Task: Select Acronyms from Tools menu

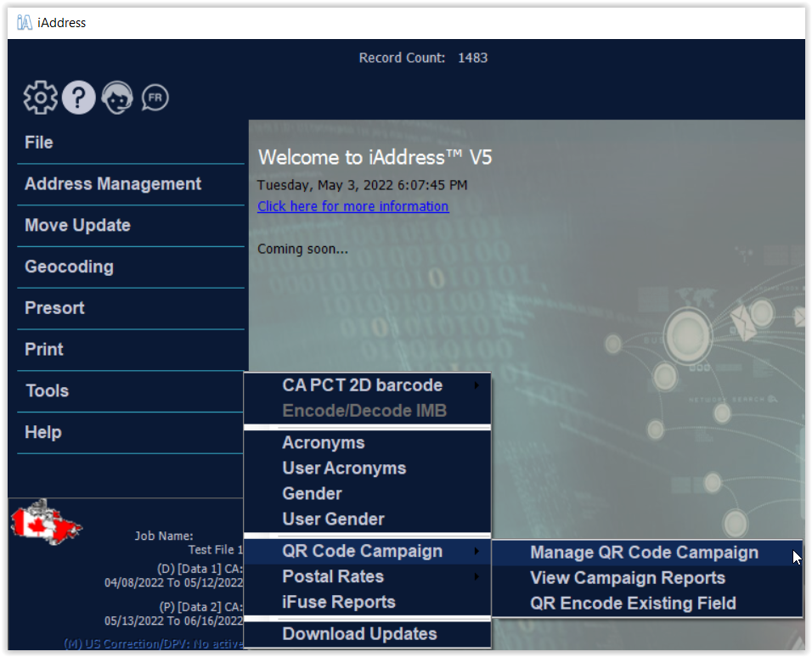Action: coord(367,442)
